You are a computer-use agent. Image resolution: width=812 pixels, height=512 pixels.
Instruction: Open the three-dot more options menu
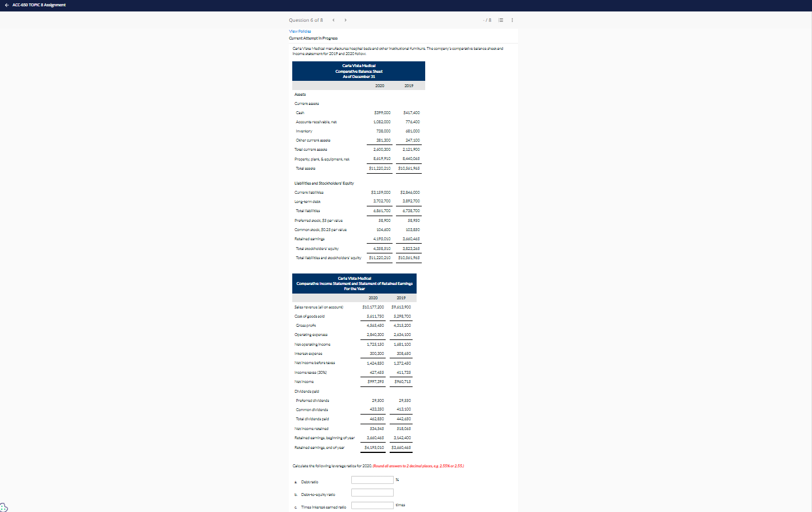(512, 20)
